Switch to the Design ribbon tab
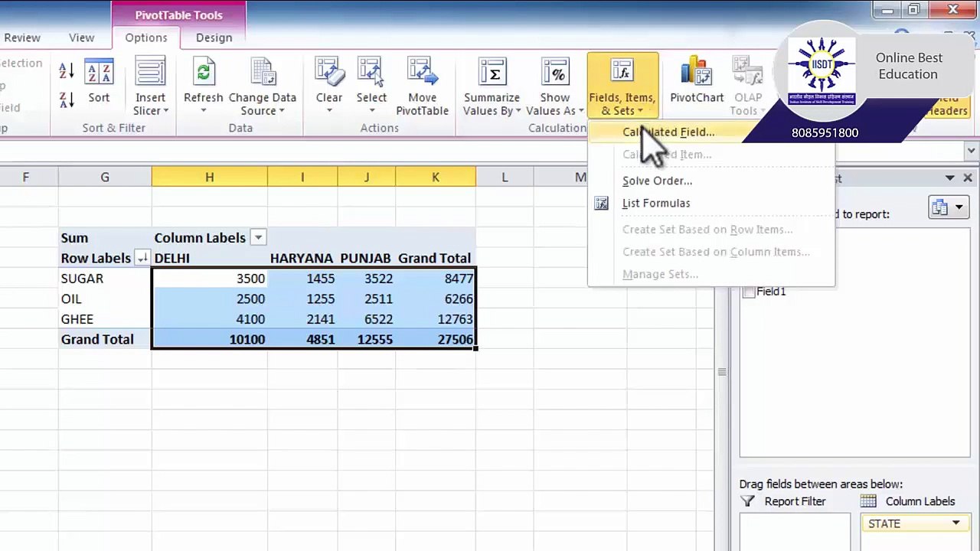 [214, 37]
